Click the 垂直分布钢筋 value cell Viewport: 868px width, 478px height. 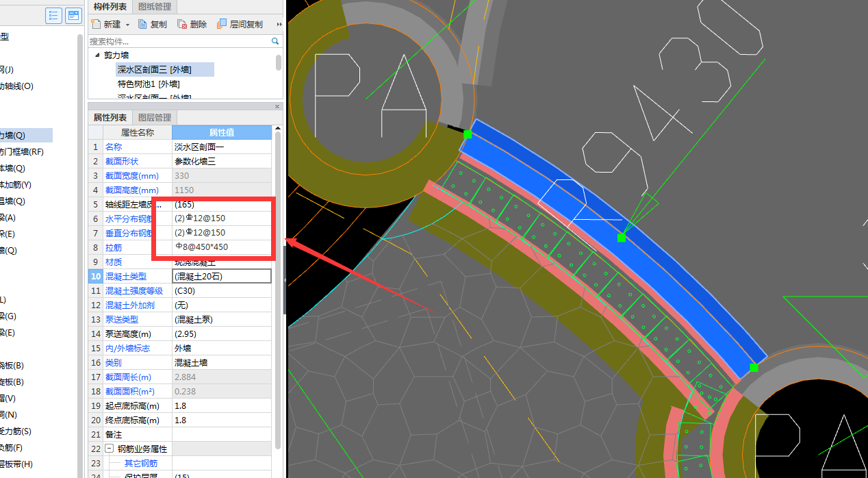pyautogui.click(x=221, y=233)
